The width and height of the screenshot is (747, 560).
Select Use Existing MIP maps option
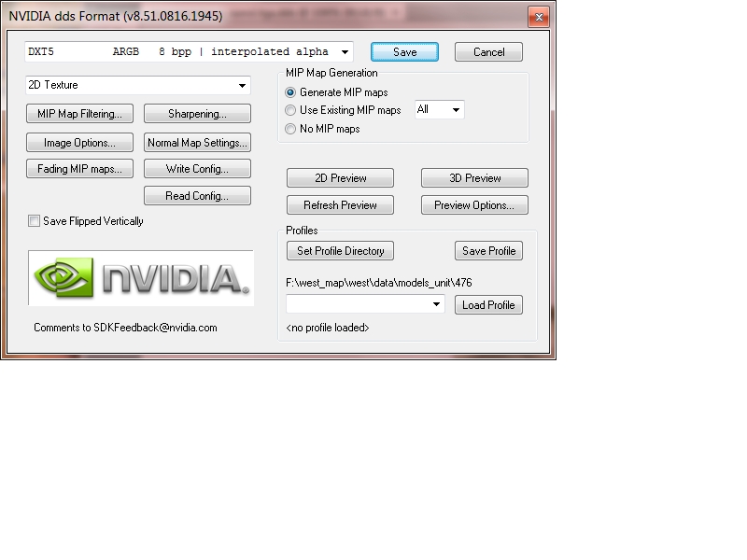tap(290, 110)
